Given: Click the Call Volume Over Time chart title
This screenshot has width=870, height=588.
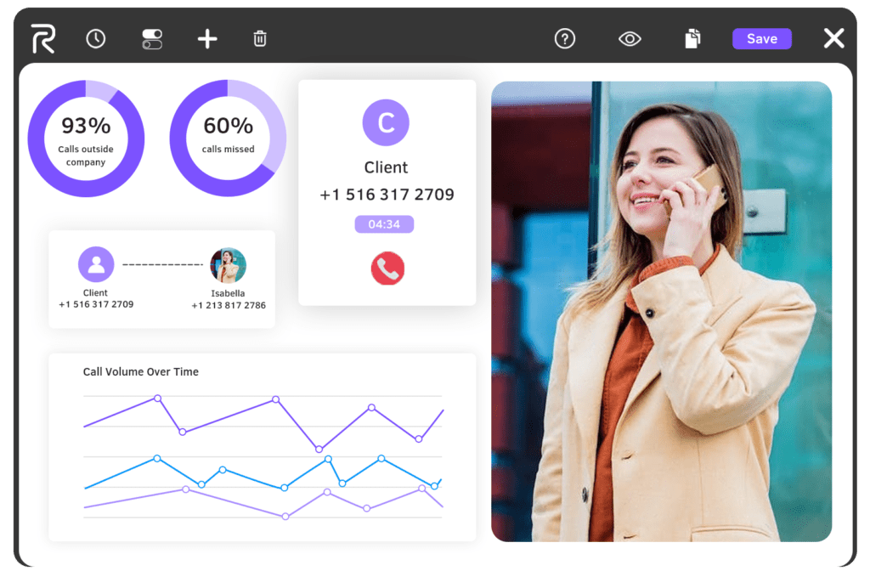Looking at the screenshot, I should pyautogui.click(x=139, y=371).
